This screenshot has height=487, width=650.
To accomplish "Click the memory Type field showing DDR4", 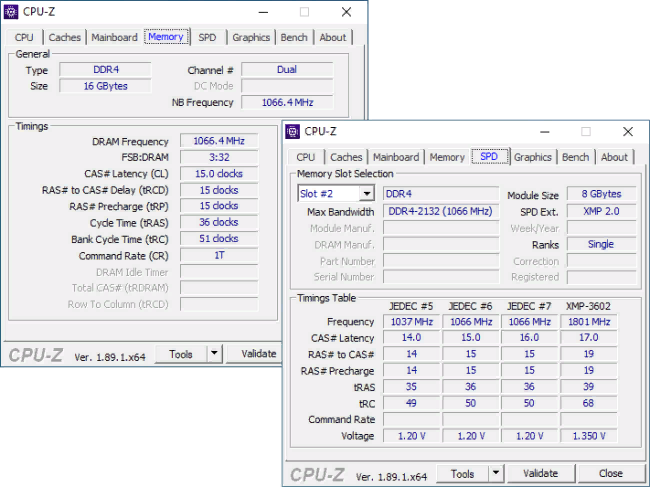I will [x=105, y=70].
